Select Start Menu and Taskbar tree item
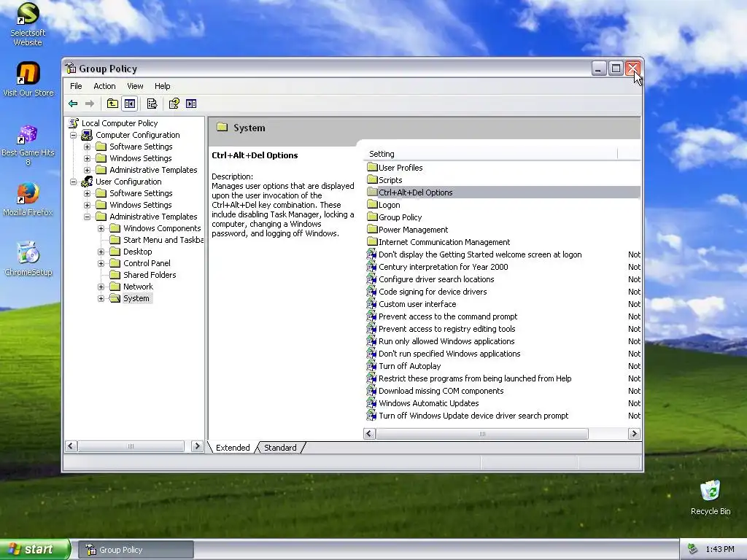The image size is (747, 560). click(x=163, y=240)
